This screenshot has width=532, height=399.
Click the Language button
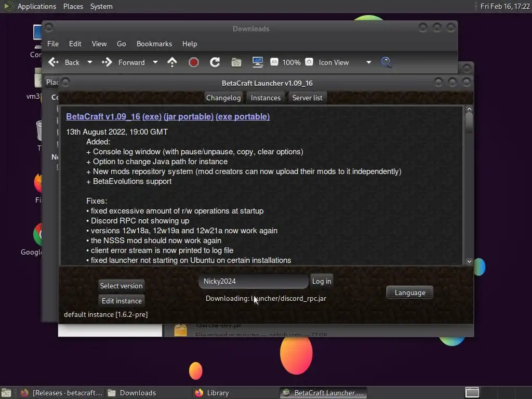point(410,292)
